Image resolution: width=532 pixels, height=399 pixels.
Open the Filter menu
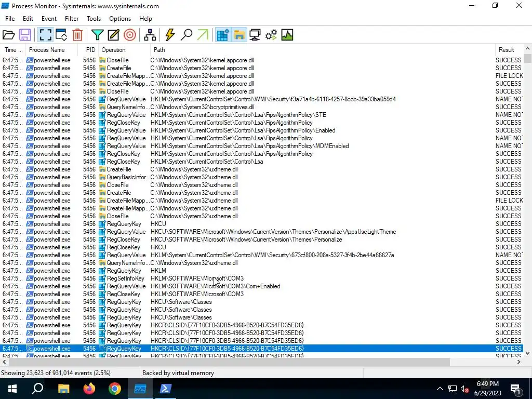tap(72, 19)
